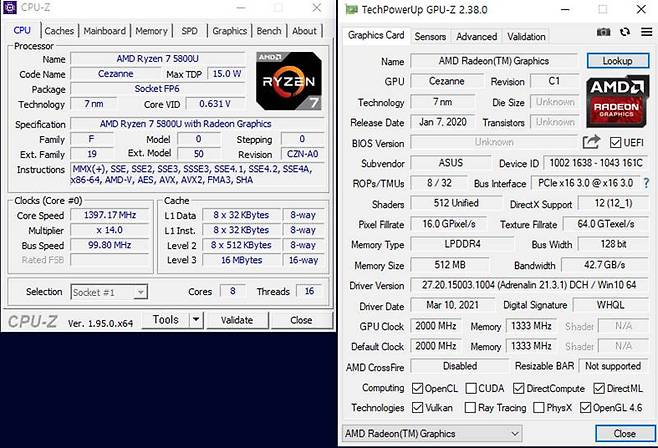658x448 pixels.
Task: Click the Resizable BAR Not supported value
Action: click(613, 366)
